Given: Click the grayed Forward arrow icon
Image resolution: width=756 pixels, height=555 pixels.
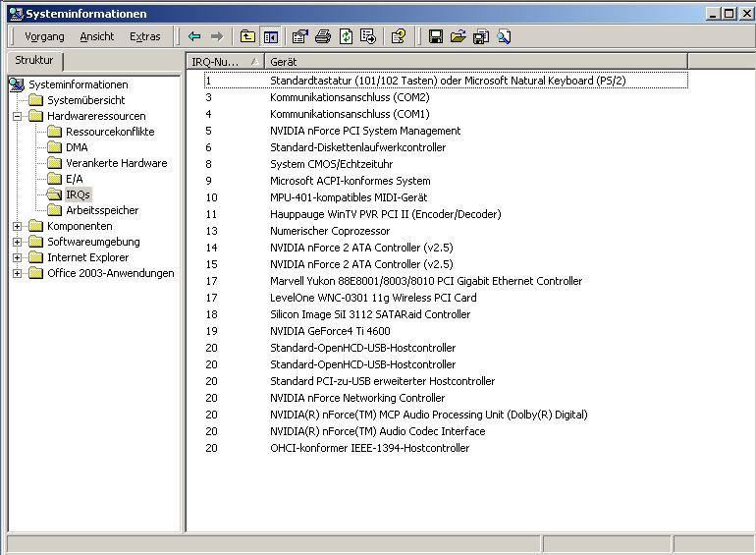Looking at the screenshot, I should pyautogui.click(x=217, y=36).
